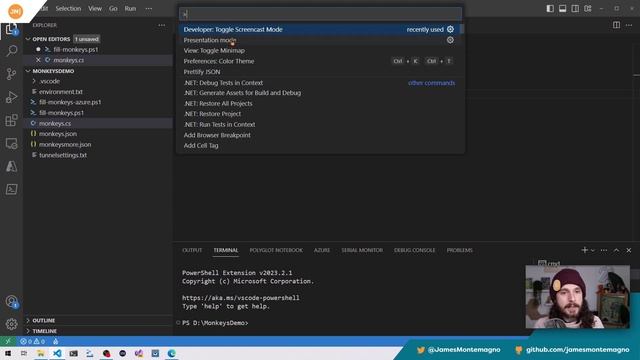
Task: Switch to the Azure panel tab
Action: (322, 250)
